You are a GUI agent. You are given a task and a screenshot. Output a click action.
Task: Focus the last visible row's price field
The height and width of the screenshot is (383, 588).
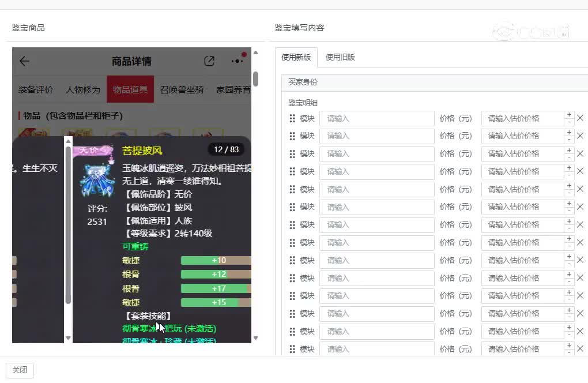pyautogui.click(x=523, y=349)
